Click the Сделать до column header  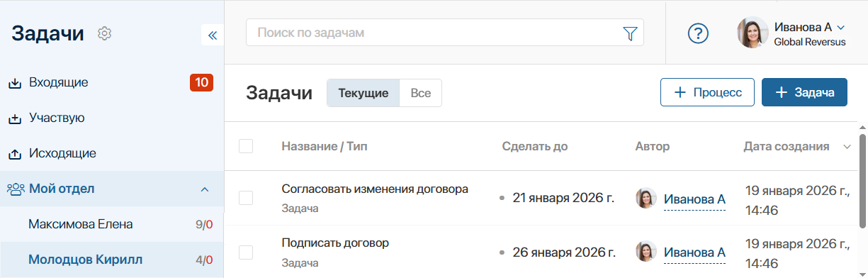[535, 147]
